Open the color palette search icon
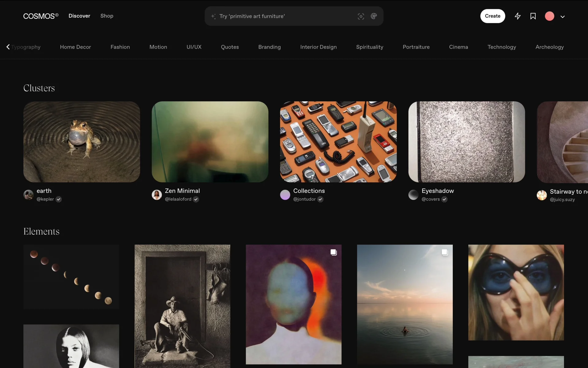 point(374,16)
